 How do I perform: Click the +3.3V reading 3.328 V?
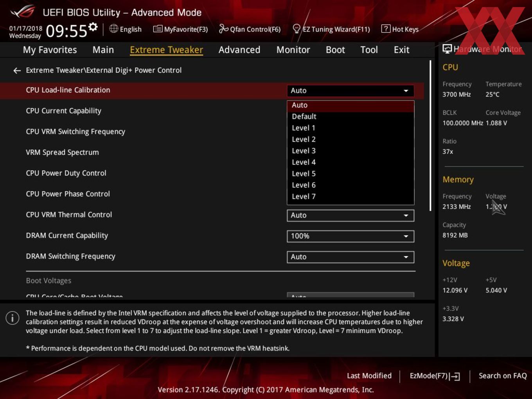pyautogui.click(x=453, y=319)
